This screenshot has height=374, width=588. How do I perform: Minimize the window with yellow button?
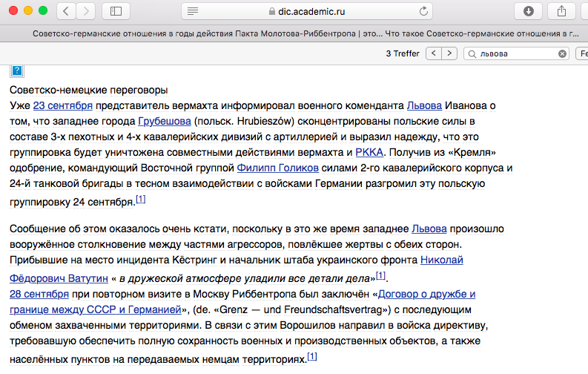28,10
